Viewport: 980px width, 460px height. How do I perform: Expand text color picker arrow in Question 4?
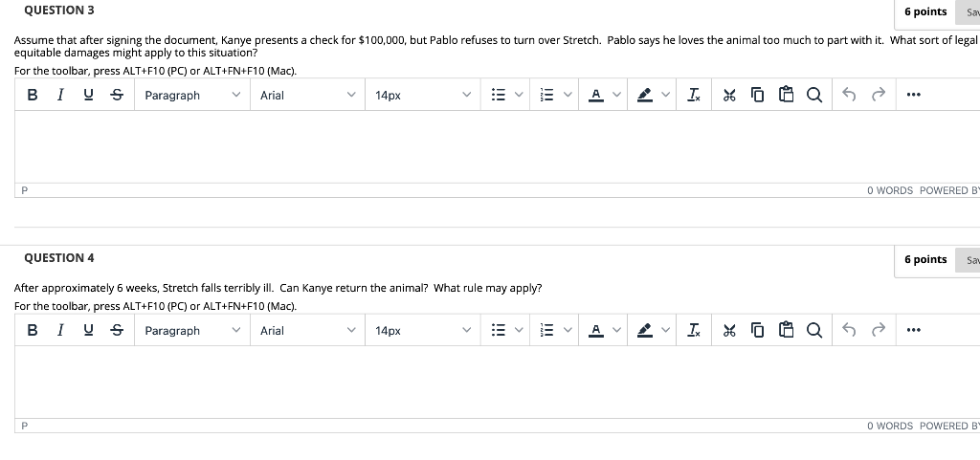pos(616,330)
